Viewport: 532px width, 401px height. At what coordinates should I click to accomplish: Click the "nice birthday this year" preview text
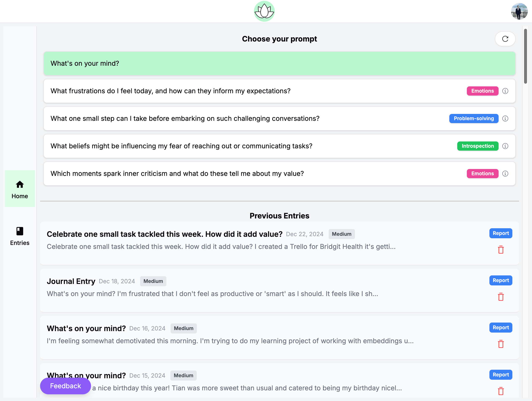point(247,388)
